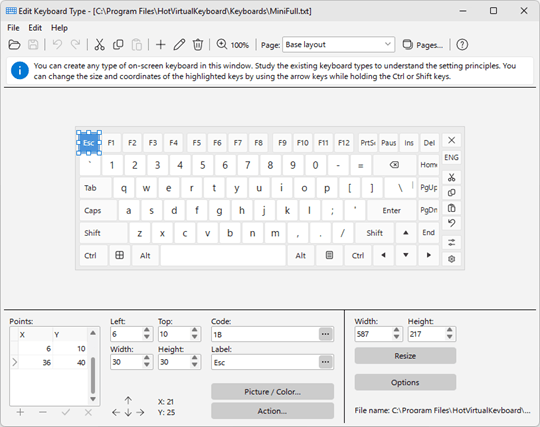Viewport: 540px width, 427px height.
Task: Decrease key Height spinner
Action: point(195,365)
